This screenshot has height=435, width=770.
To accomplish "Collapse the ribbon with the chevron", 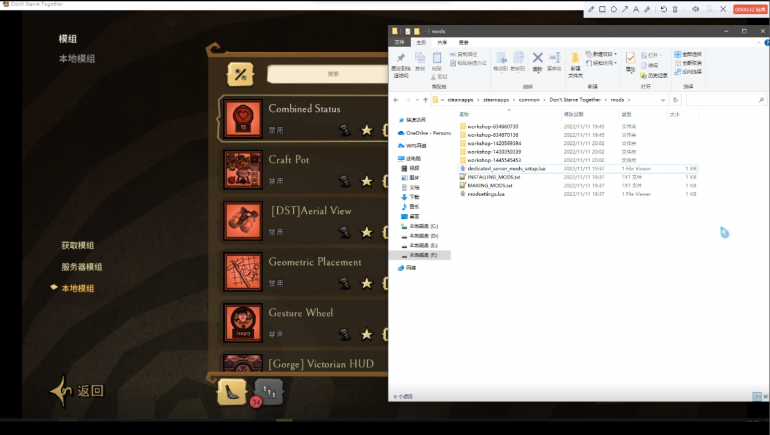I will (x=758, y=43).
